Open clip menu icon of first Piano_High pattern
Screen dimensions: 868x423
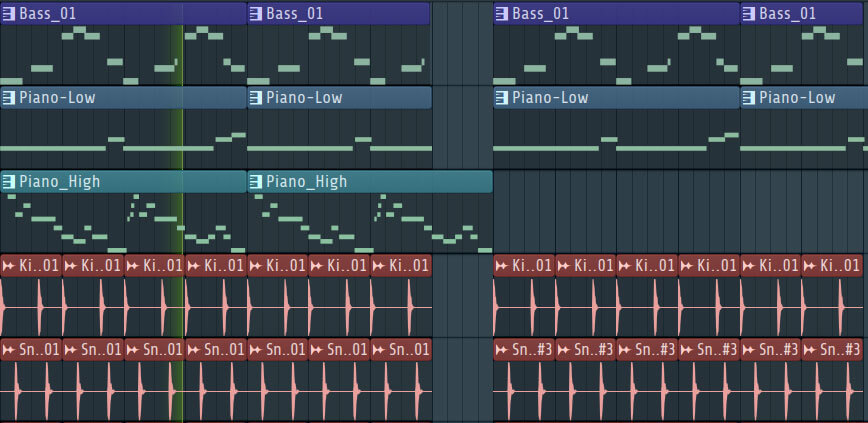click(8, 182)
